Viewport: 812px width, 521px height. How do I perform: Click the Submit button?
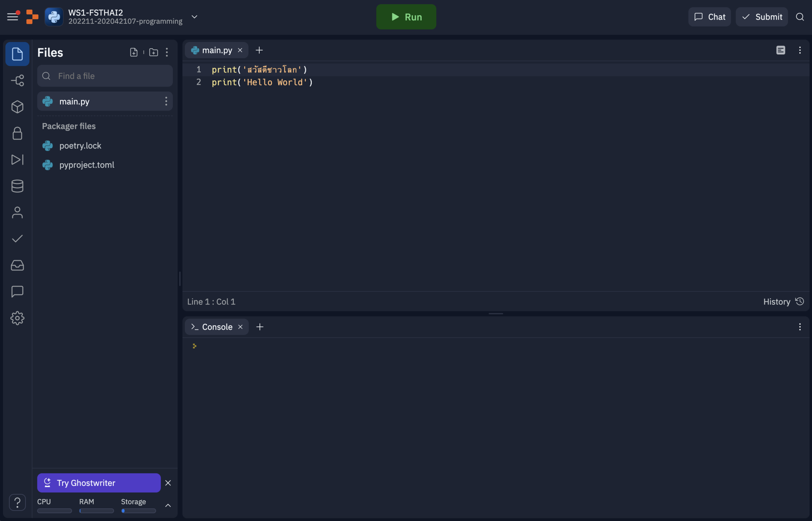[761, 17]
